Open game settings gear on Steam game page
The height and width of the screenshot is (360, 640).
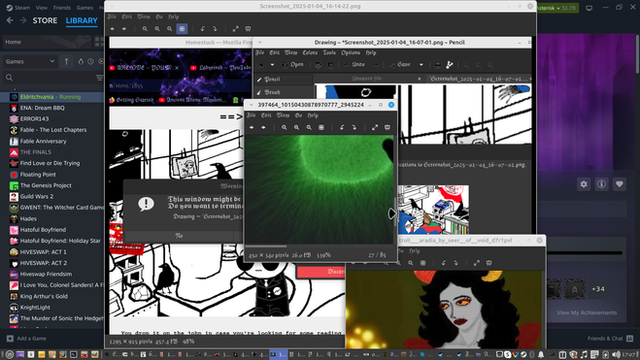[584, 184]
